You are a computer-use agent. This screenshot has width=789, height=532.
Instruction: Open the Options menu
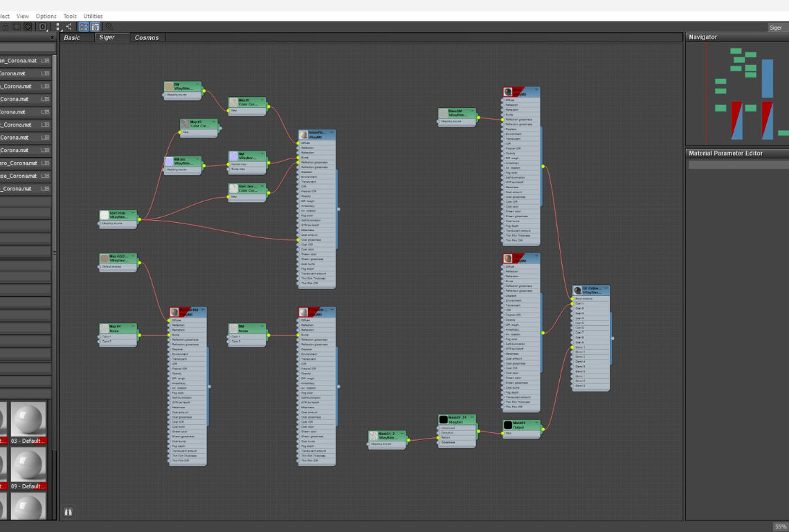(46, 16)
